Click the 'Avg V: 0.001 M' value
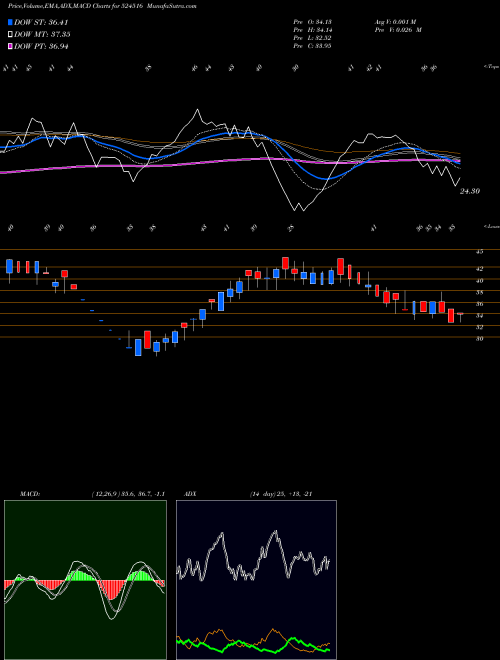This screenshot has width=500, height=660. [396, 22]
